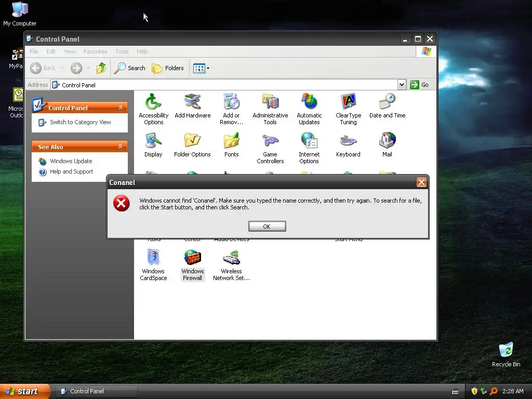The image size is (532, 399).
Task: Open the Edit menu
Action: point(51,51)
